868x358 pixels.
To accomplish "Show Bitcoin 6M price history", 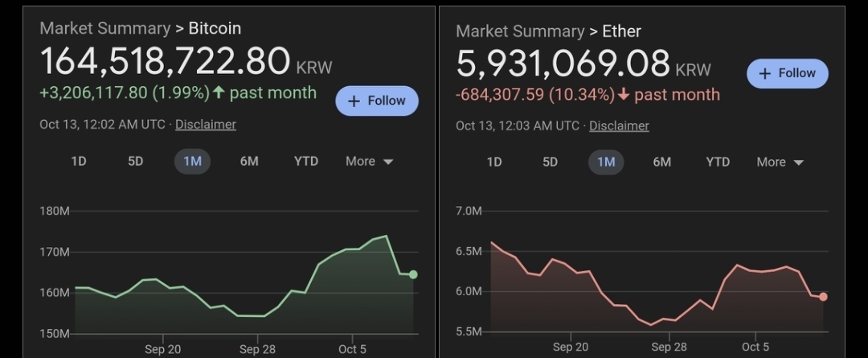I will 249,162.
